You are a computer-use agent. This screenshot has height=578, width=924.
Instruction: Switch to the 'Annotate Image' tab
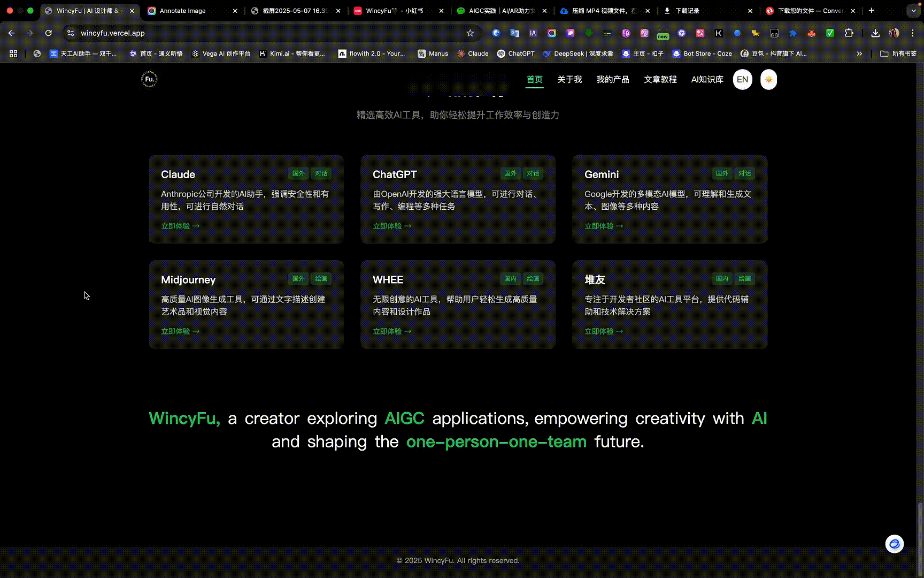(187, 11)
